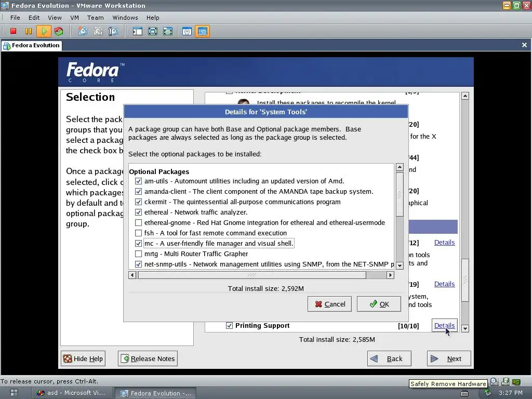
Task: Click the Next button
Action: point(449,358)
